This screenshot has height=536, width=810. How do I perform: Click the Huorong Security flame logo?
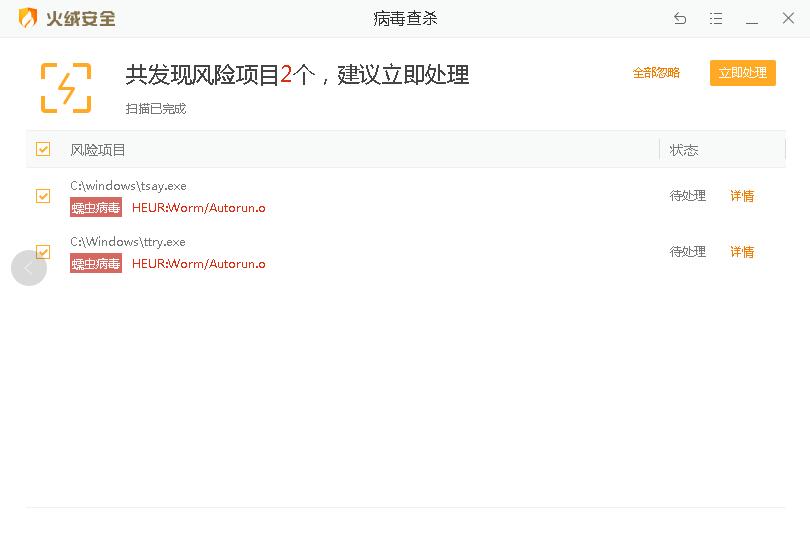(x=28, y=18)
